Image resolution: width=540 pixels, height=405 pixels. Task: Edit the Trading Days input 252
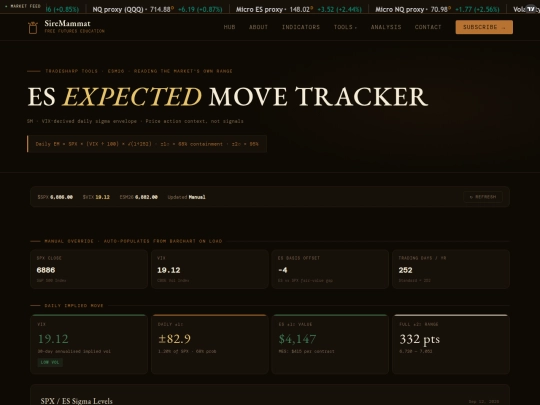[x=451, y=270]
